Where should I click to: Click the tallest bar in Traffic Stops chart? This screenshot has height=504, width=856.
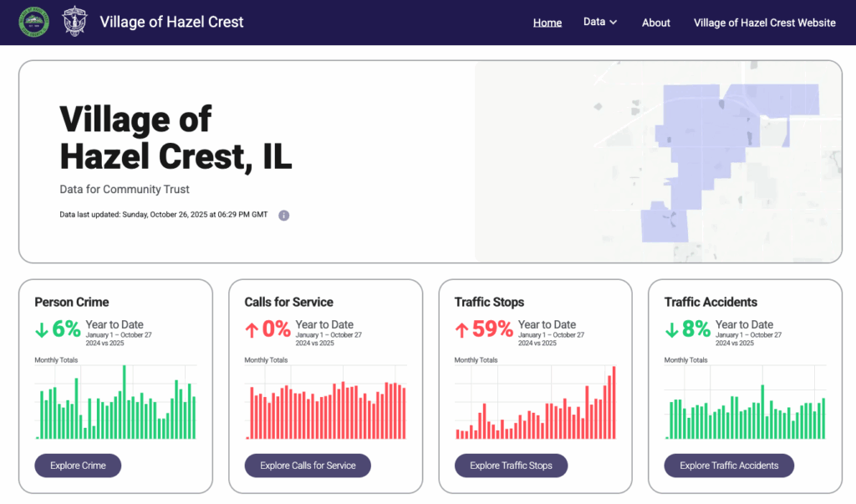[614, 403]
